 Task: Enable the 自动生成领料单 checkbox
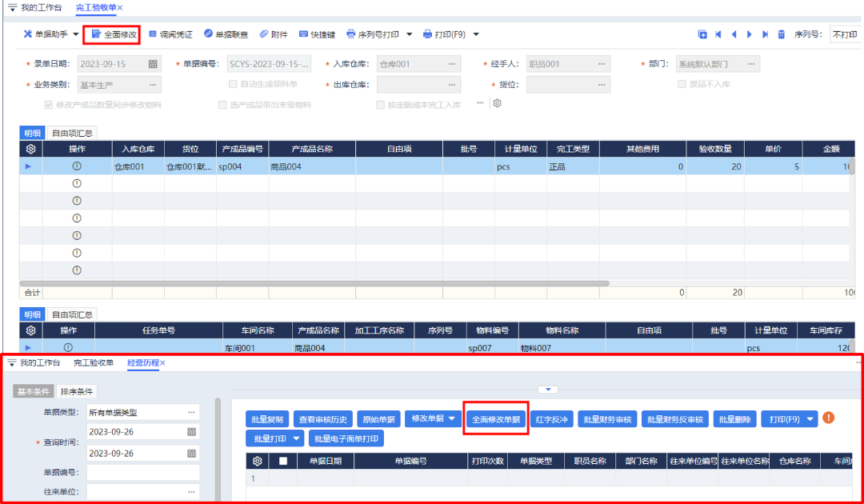pos(233,85)
